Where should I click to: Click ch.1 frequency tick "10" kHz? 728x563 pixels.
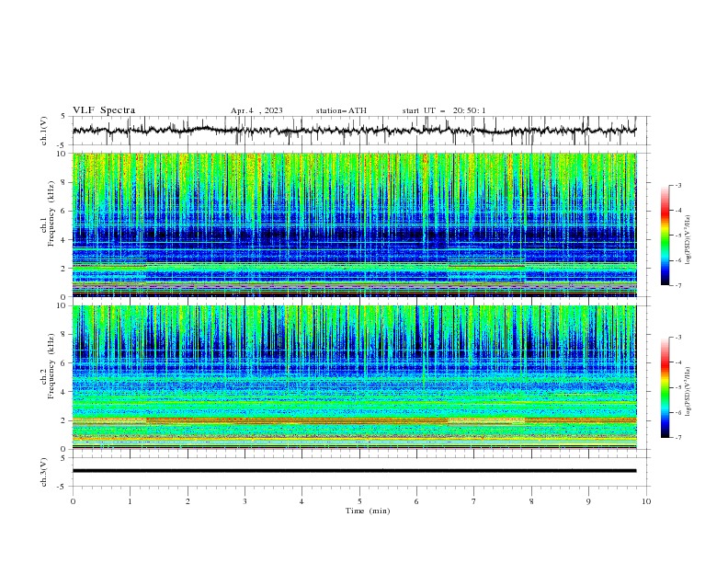point(61,154)
